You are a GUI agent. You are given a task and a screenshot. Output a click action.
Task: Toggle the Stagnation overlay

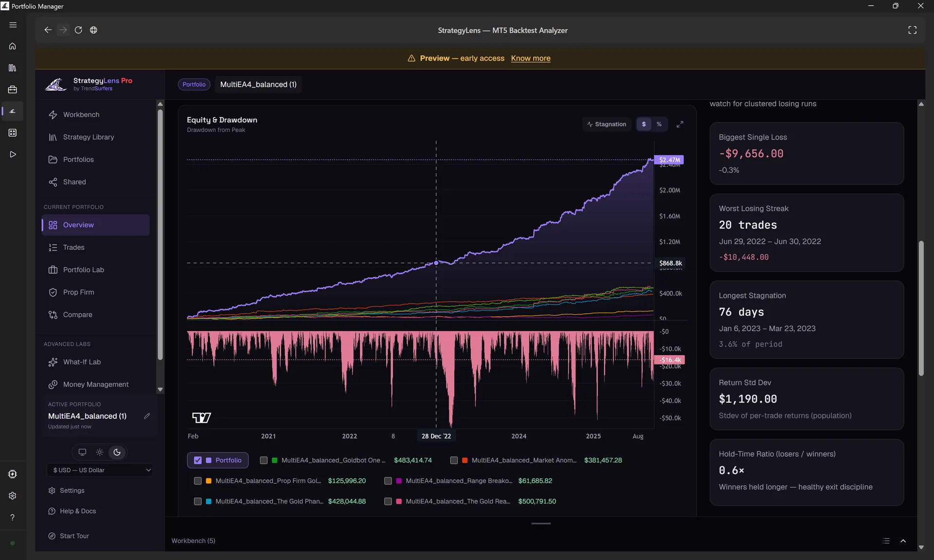point(607,124)
